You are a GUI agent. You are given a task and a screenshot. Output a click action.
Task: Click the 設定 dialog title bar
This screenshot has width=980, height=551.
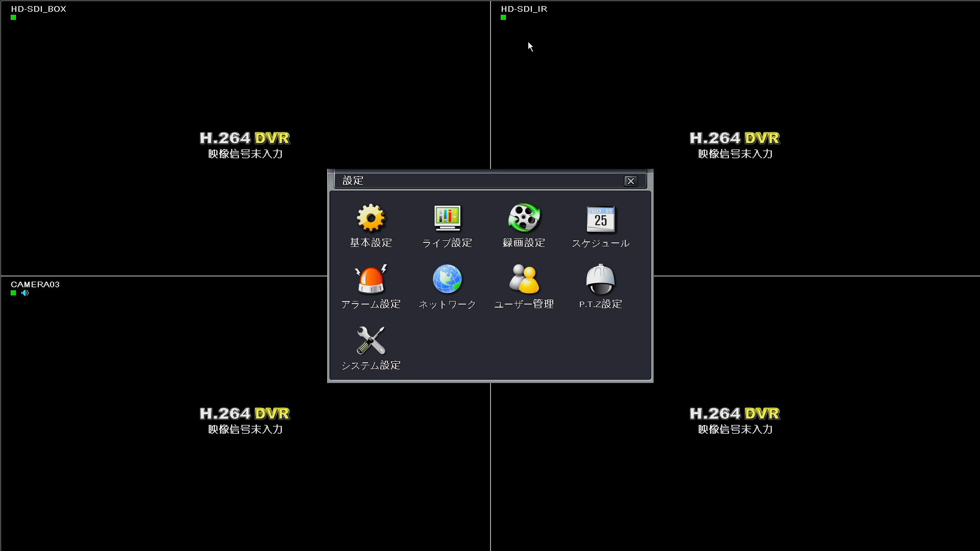pos(480,181)
